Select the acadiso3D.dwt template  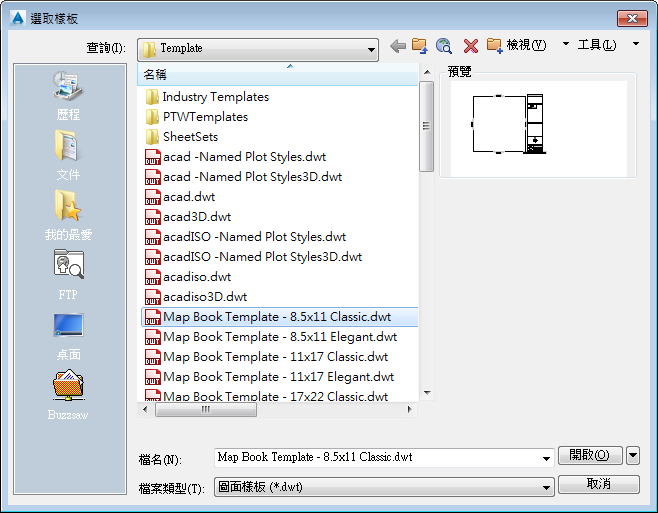[x=196, y=297]
